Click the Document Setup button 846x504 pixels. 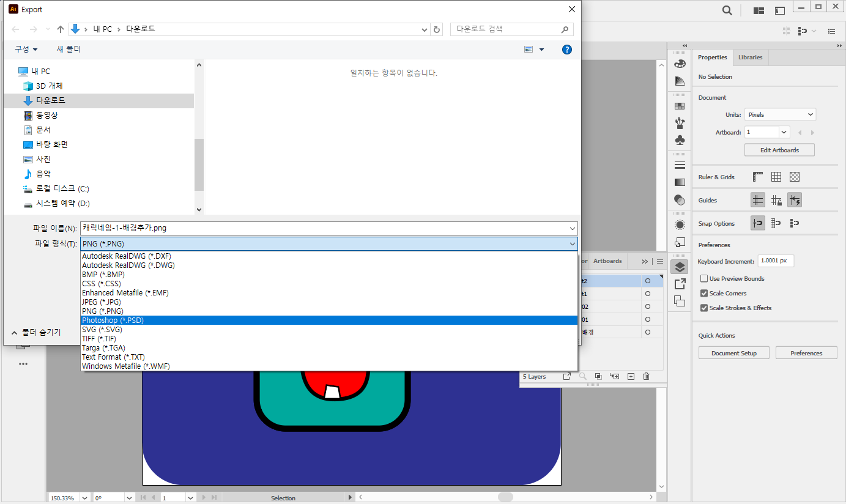coord(733,353)
